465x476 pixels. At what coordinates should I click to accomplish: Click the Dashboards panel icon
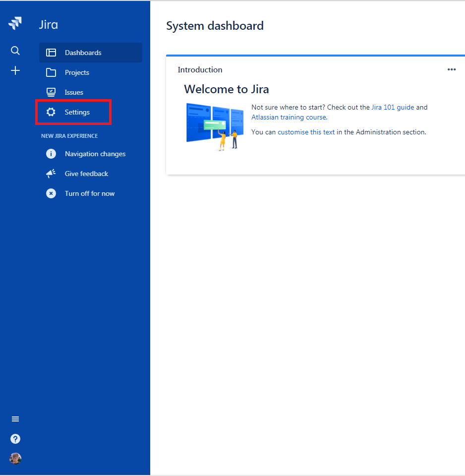[x=51, y=53]
